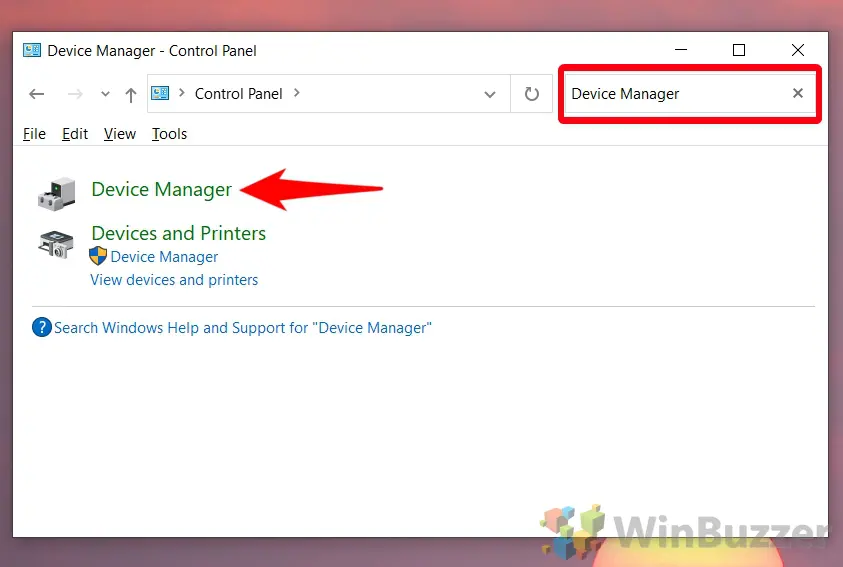
Task: Click the blue Device Manager link under Devices and Printers
Action: pyautogui.click(x=164, y=257)
